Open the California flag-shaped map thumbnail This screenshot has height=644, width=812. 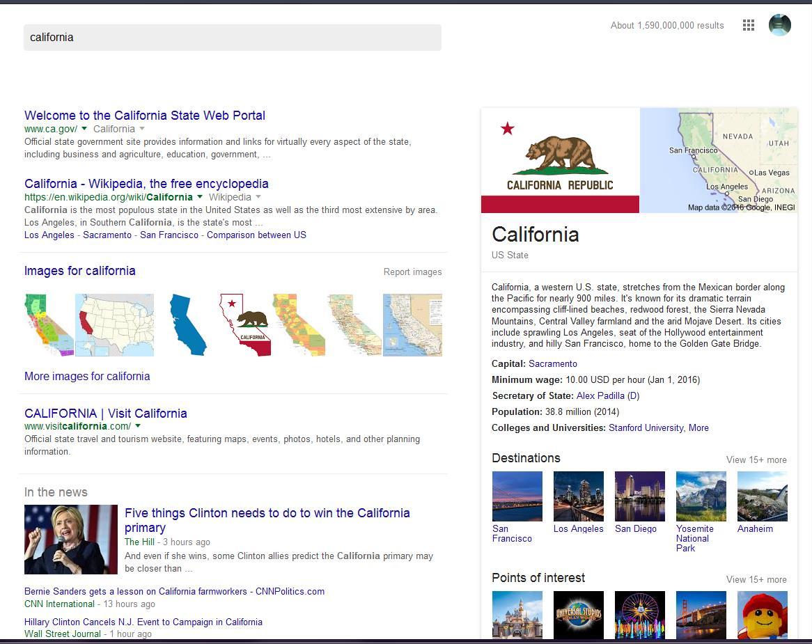245,325
